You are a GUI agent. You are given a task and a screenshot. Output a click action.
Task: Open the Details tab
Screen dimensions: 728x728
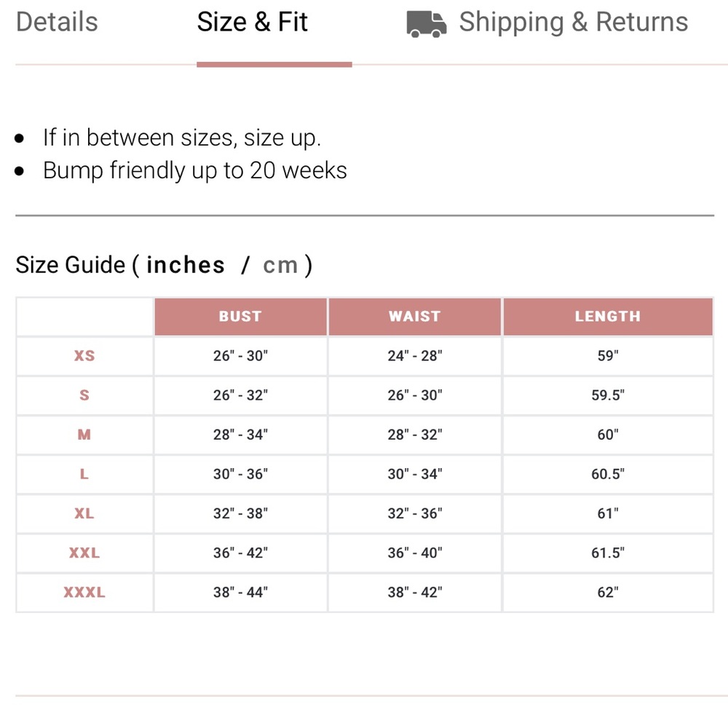click(x=57, y=22)
